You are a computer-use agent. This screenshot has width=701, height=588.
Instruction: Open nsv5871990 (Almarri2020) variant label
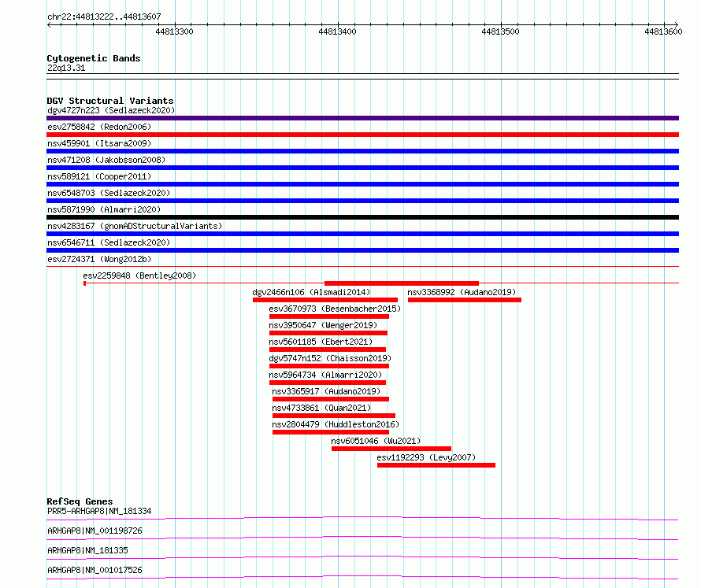point(104,209)
